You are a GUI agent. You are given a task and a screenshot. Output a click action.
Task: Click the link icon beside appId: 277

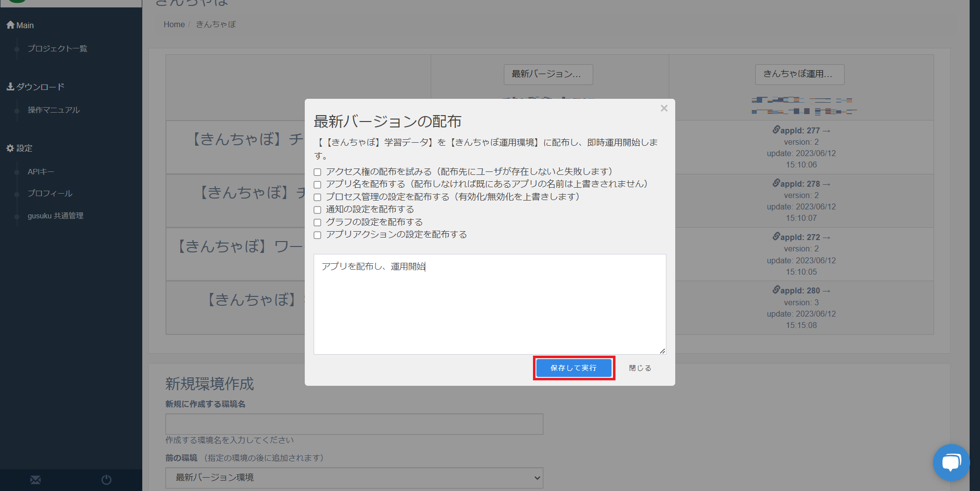pos(776,130)
